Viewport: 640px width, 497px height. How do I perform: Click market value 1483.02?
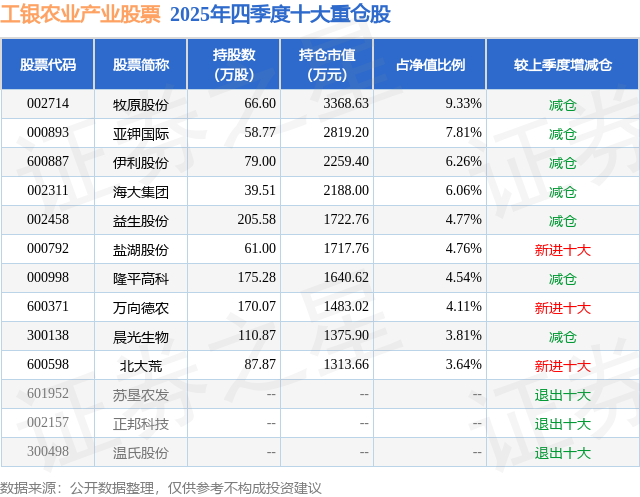coord(346,306)
